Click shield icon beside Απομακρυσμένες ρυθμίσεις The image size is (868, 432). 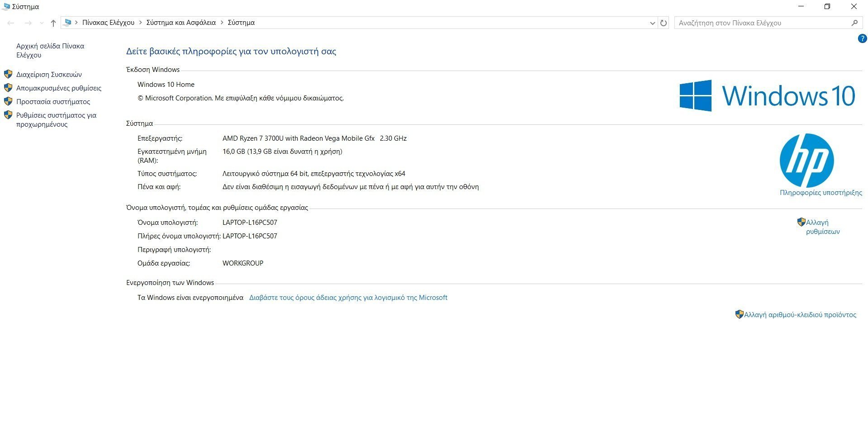click(x=8, y=88)
